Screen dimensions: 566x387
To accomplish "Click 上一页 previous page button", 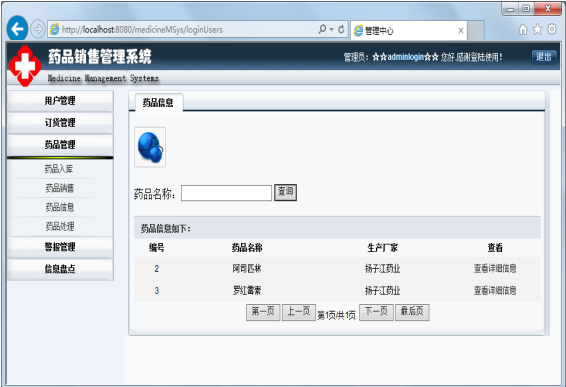I will tap(299, 312).
